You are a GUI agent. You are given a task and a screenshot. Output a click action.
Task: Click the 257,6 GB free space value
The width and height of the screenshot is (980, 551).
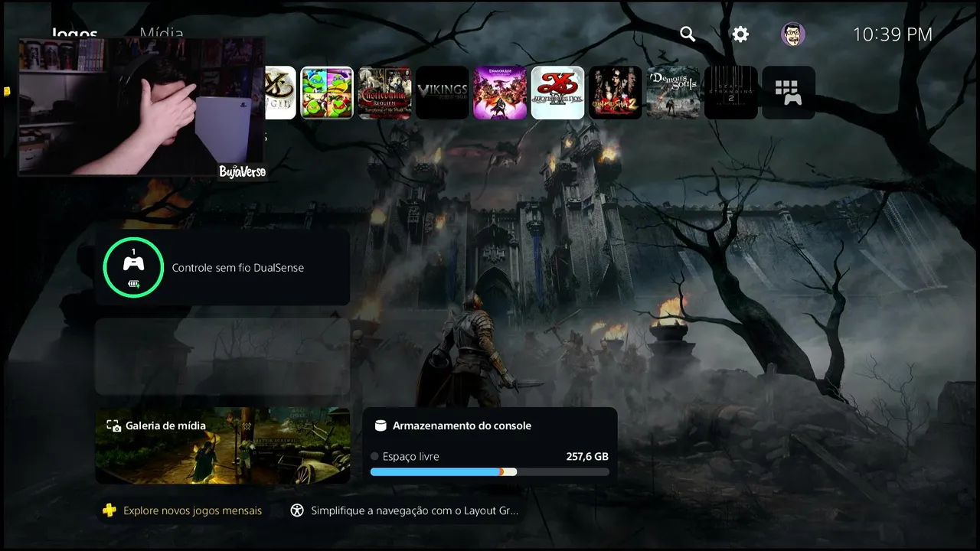(x=587, y=456)
